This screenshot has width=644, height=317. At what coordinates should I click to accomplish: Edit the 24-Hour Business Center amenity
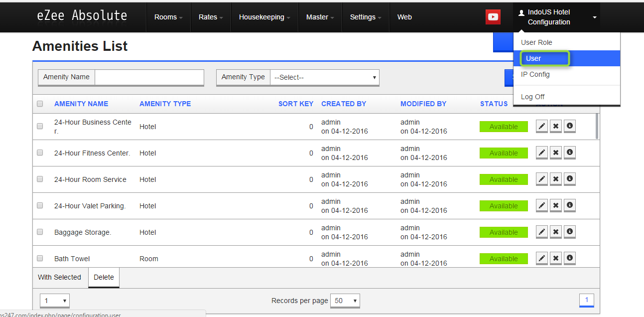[542, 127]
